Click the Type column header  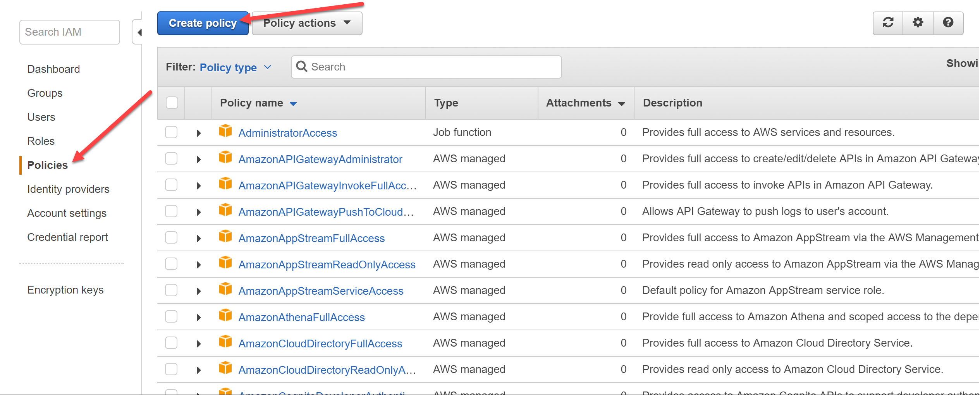446,103
